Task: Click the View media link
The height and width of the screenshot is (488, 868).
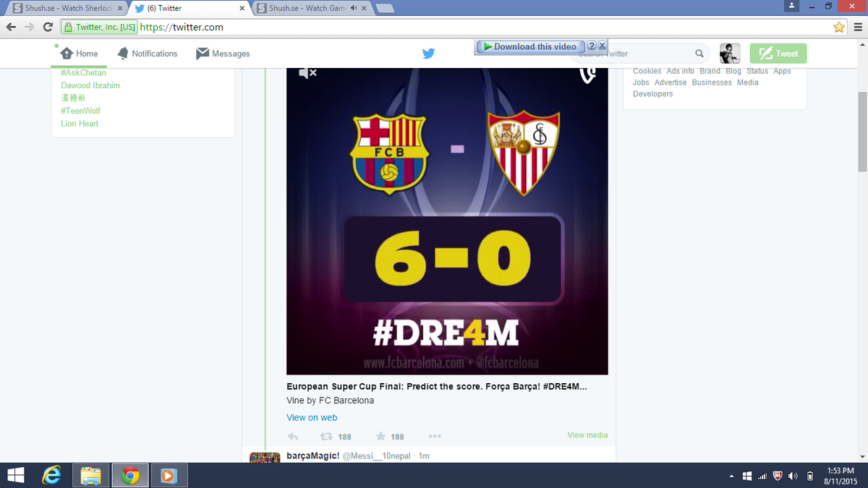Action: point(587,435)
